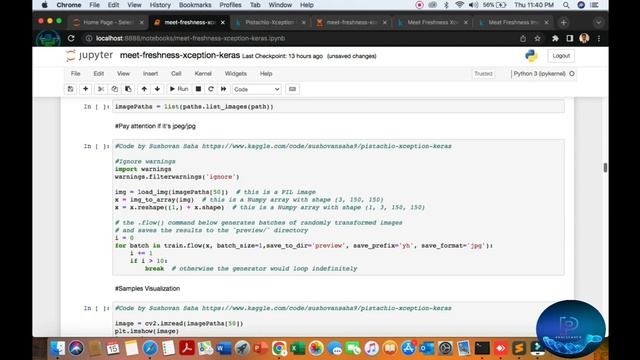Click the 'plt.imshow(image)' code line

pyautogui.click(x=147, y=331)
